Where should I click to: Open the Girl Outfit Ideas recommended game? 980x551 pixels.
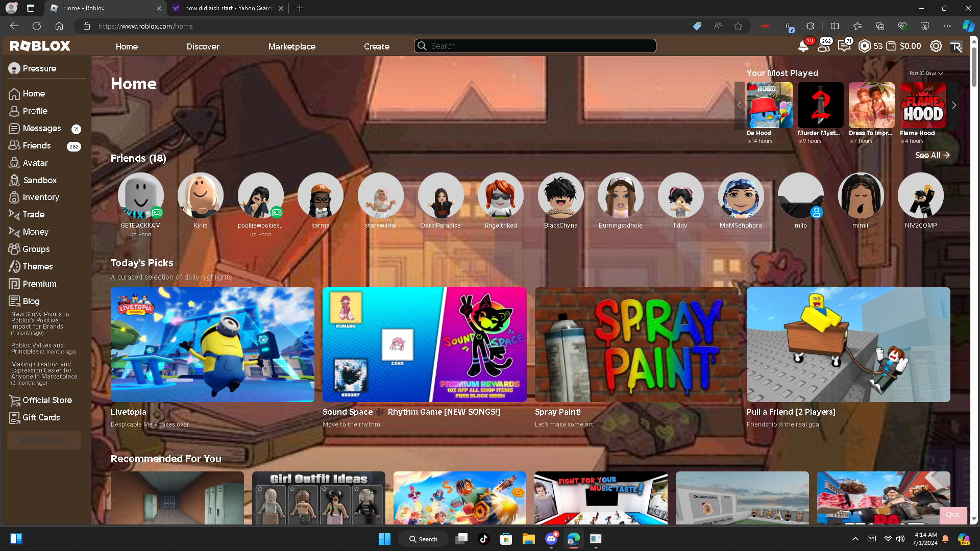coord(318,498)
